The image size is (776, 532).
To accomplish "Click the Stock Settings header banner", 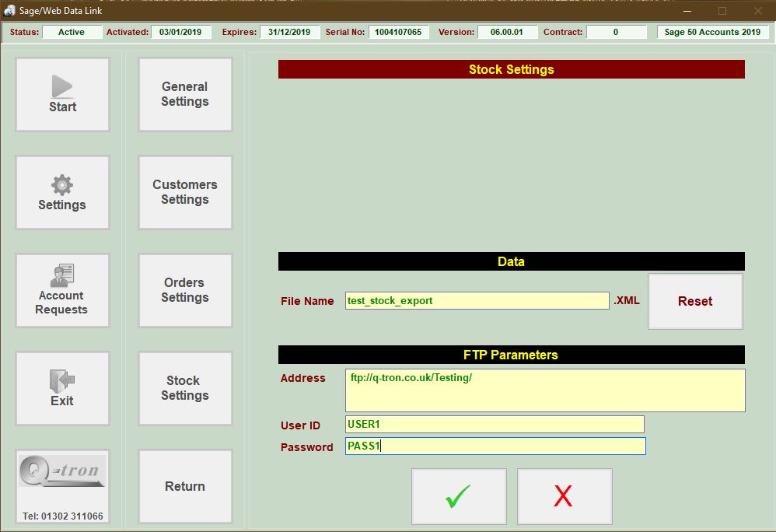I will 511,69.
